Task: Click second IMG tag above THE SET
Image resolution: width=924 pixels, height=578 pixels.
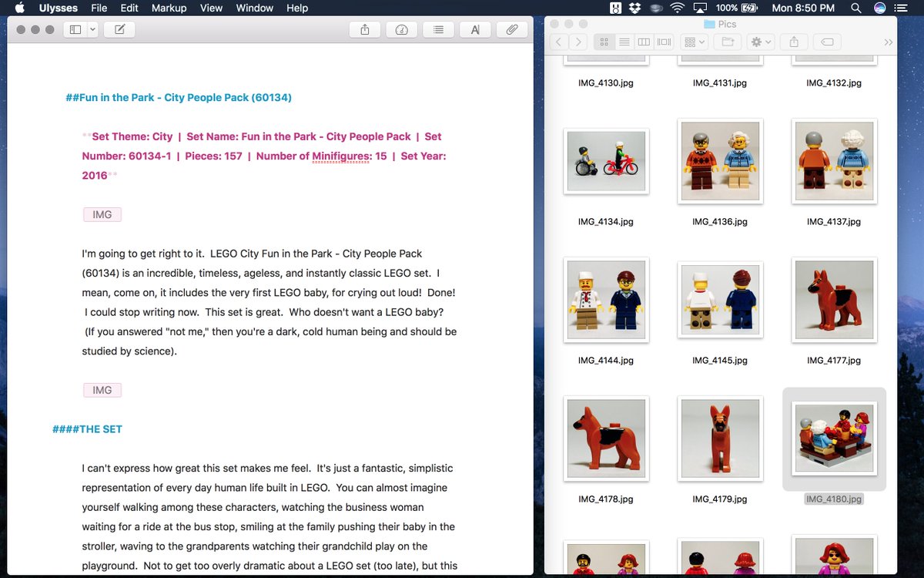Action: (102, 390)
